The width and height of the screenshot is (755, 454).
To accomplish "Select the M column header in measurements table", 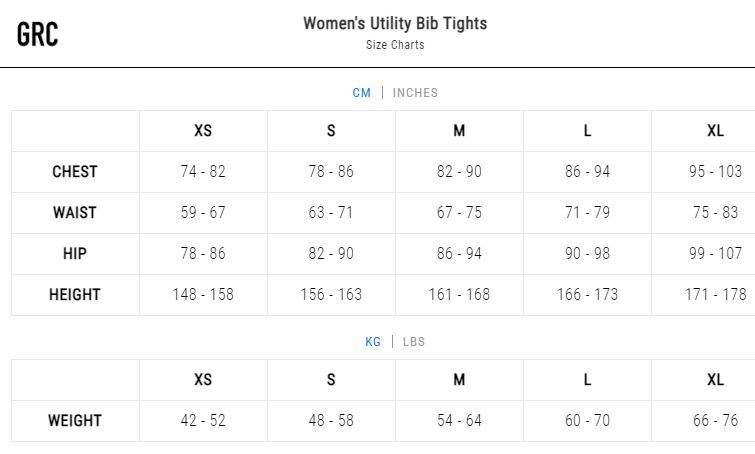I will point(459,130).
